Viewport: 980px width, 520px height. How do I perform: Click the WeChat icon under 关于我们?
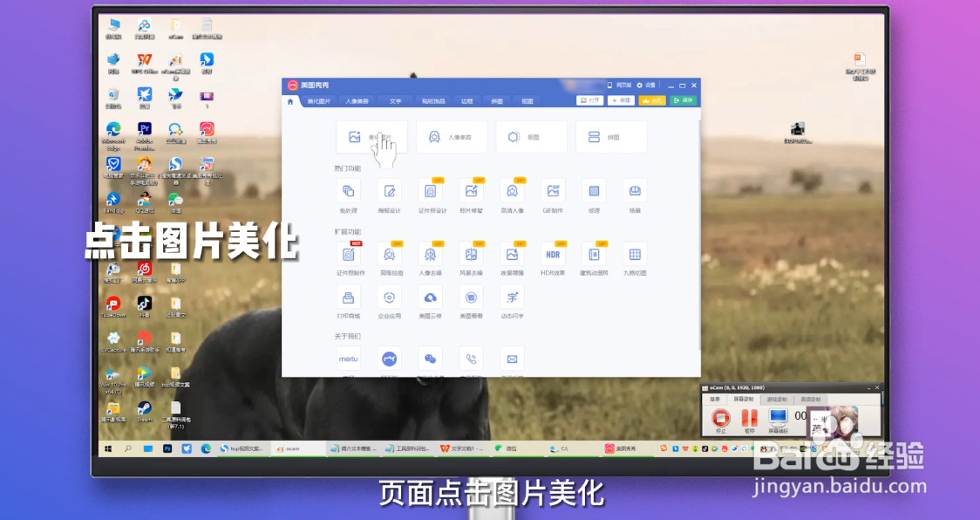(430, 359)
